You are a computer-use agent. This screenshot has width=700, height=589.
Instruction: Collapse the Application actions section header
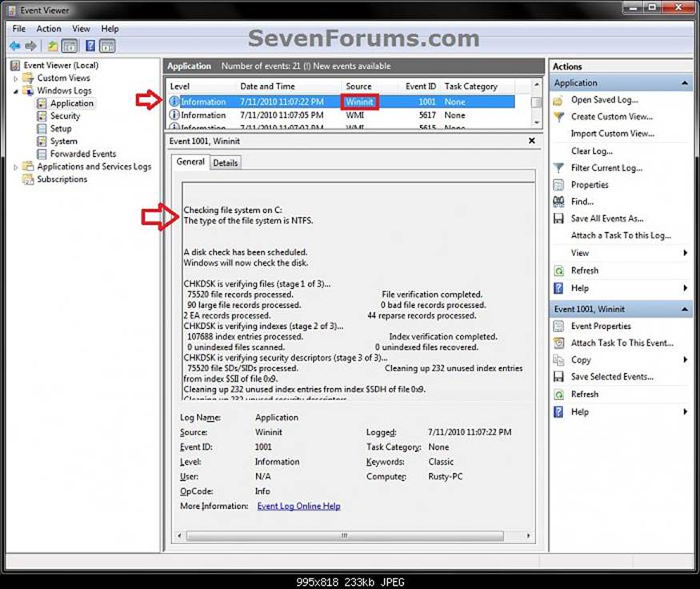pyautogui.click(x=684, y=83)
